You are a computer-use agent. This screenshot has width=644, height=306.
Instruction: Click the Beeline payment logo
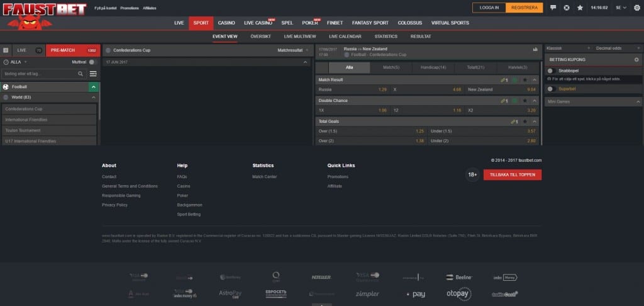click(x=459, y=277)
